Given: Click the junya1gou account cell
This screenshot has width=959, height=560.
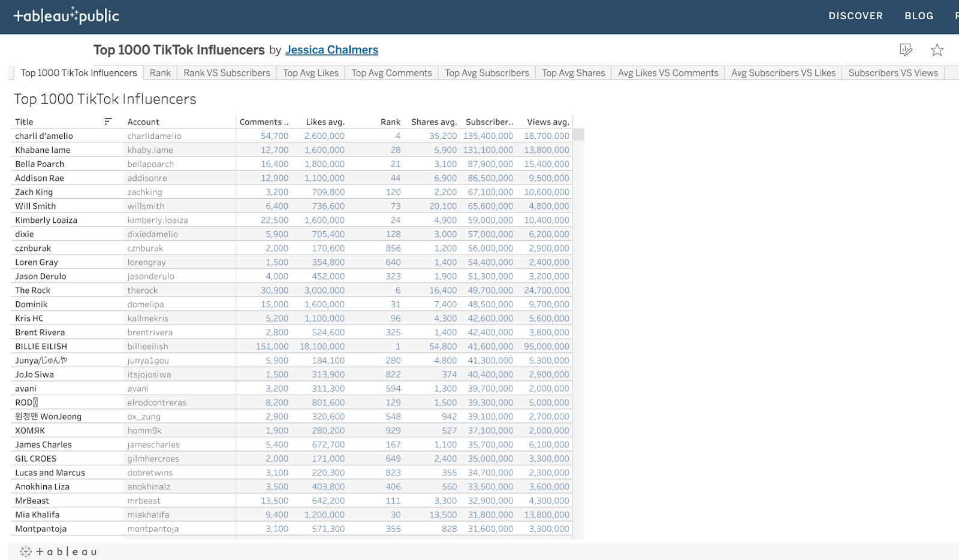Looking at the screenshot, I should [148, 361].
